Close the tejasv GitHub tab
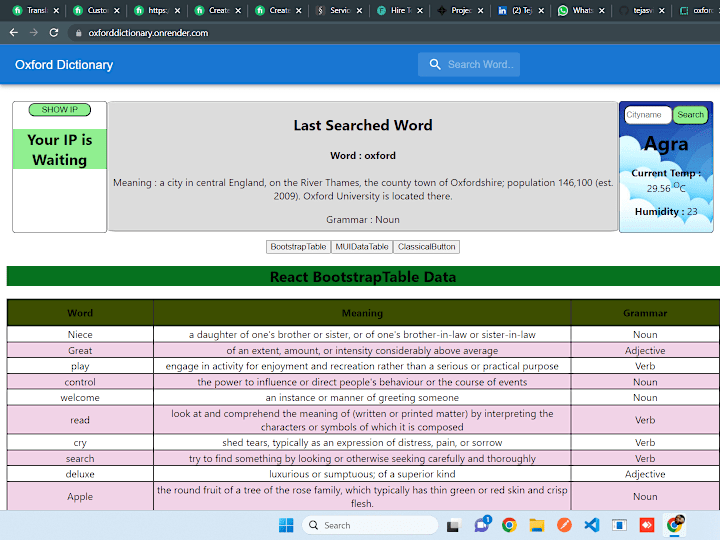Viewport: 720px width, 540px height. pyautogui.click(x=662, y=10)
